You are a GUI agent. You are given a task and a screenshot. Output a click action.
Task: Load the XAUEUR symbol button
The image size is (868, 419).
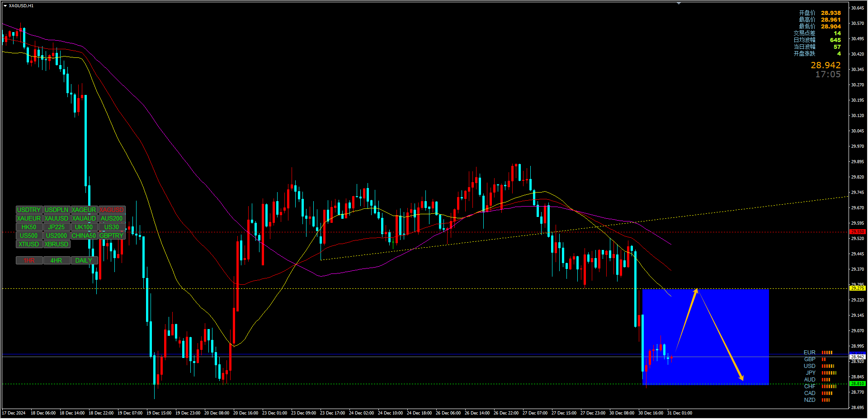(x=29, y=219)
